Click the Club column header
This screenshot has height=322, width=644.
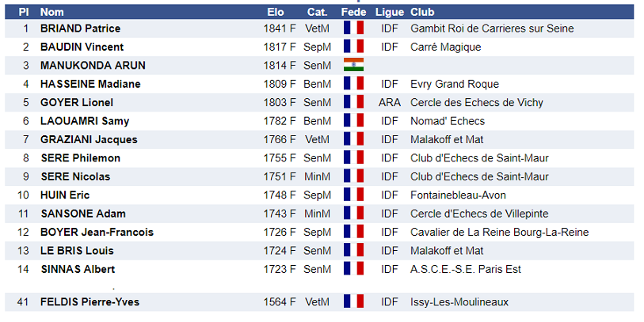coord(422,12)
